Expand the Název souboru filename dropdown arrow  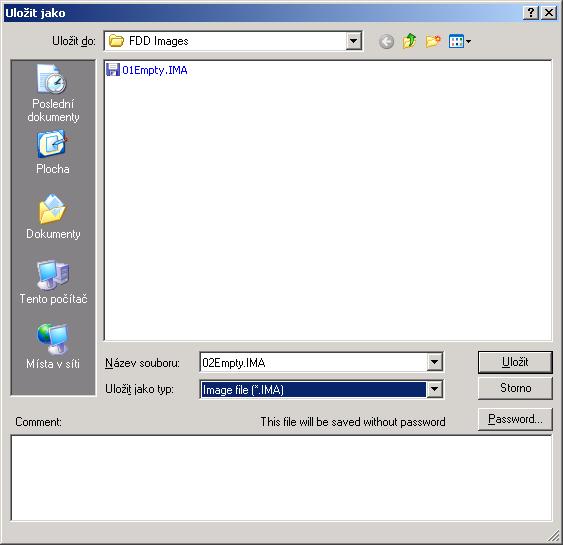(x=434, y=362)
